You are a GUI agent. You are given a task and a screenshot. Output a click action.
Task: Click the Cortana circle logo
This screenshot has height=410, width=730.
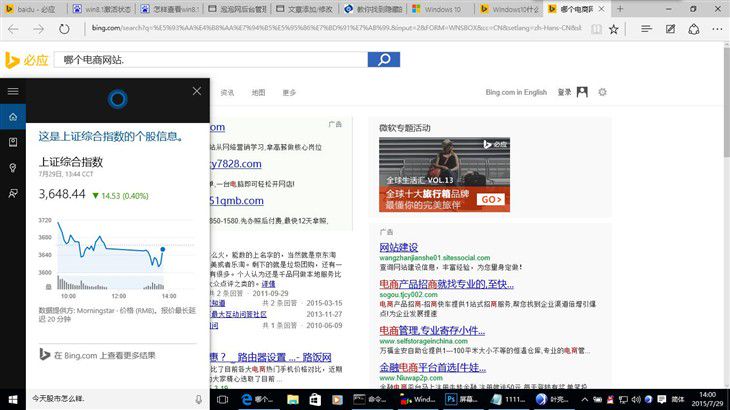coord(117,99)
